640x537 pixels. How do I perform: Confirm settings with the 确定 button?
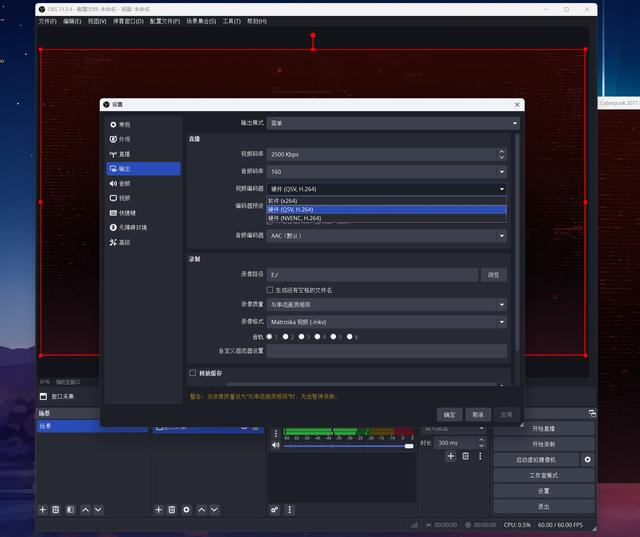click(449, 415)
